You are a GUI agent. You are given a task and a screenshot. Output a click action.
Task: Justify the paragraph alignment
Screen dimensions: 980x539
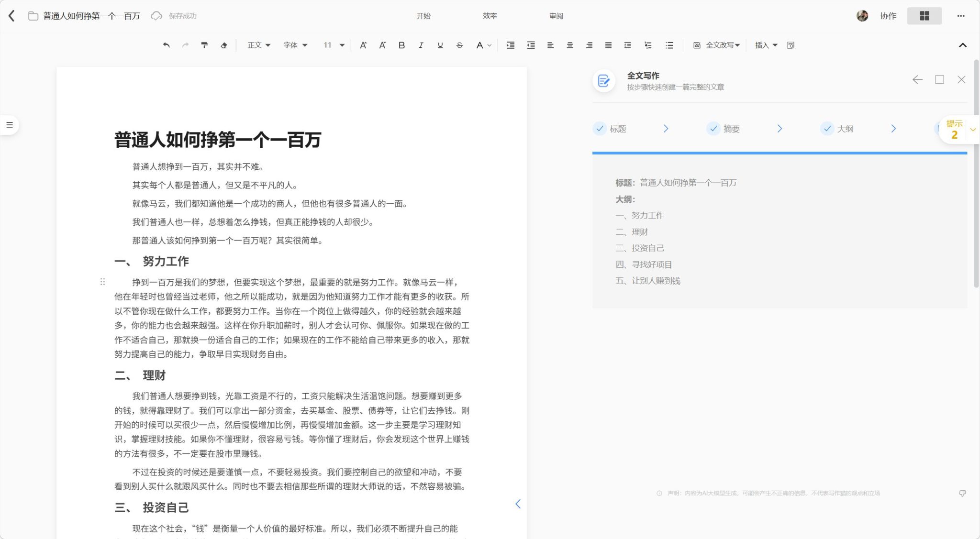click(608, 45)
